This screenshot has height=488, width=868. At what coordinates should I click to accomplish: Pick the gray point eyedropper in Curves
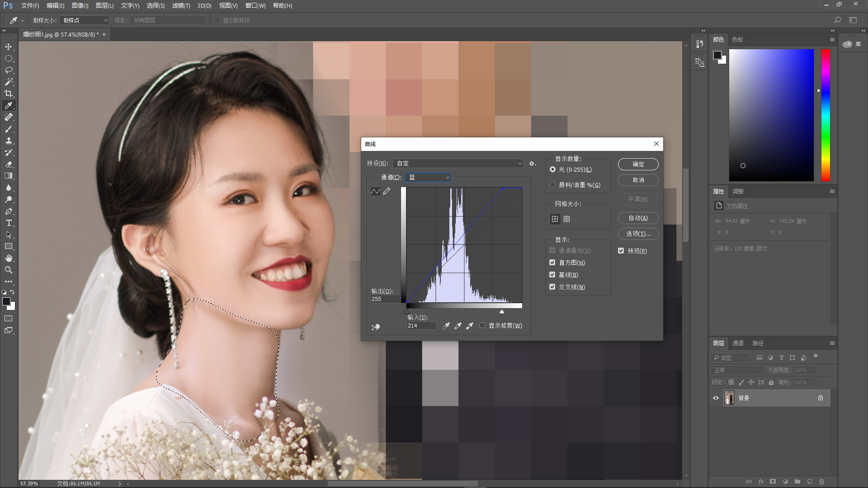tap(458, 326)
